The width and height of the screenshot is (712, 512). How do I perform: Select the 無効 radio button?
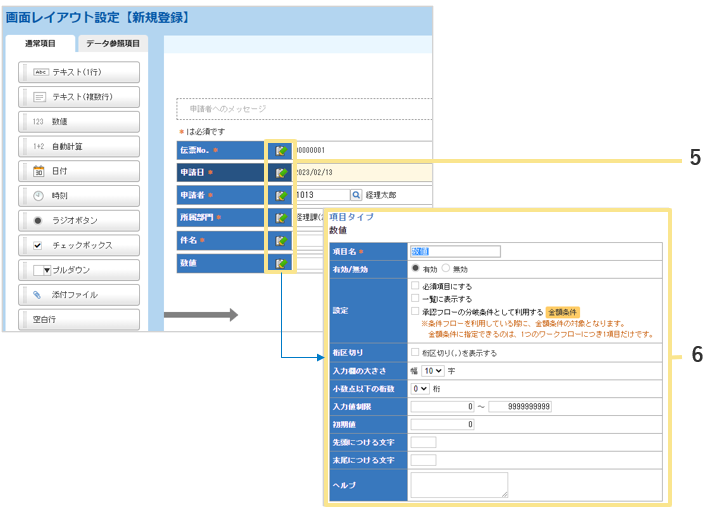point(446,269)
